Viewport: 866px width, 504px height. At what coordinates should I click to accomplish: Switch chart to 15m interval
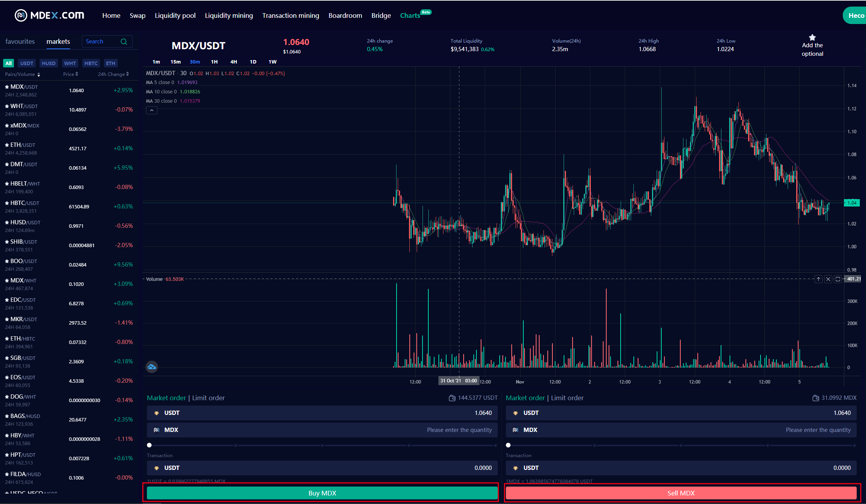pos(176,62)
